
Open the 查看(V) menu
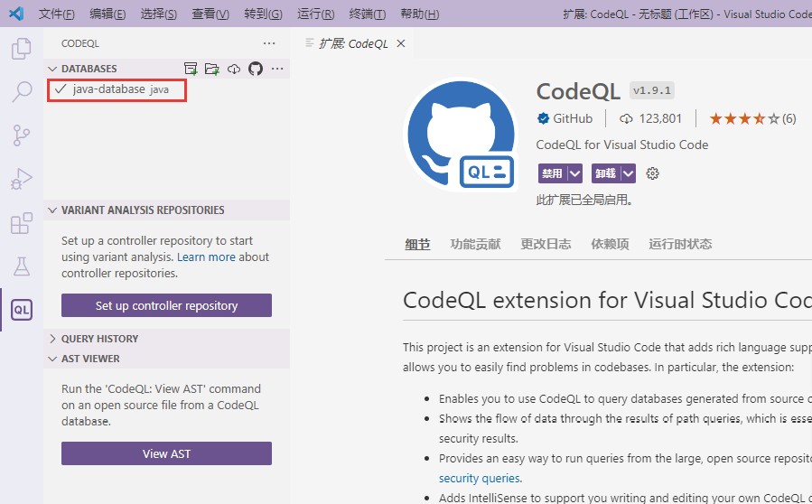(x=210, y=14)
